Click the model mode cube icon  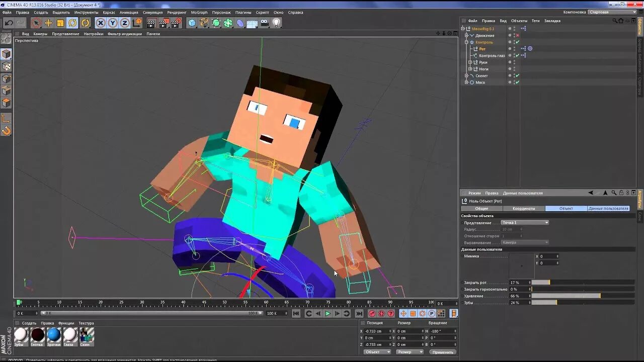tap(6, 54)
